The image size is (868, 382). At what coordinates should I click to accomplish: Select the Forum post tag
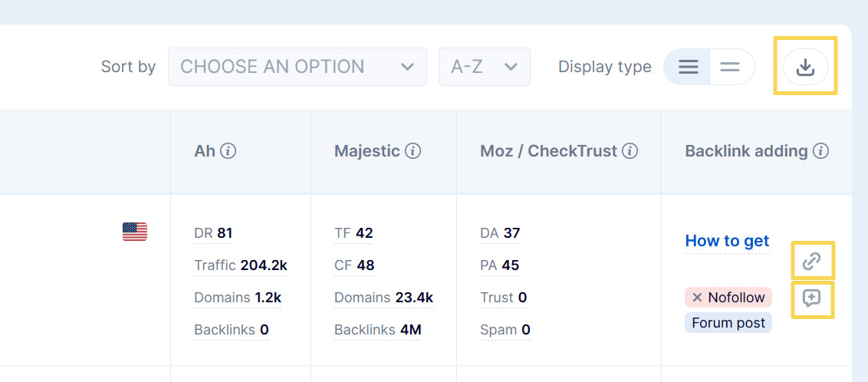coord(728,323)
